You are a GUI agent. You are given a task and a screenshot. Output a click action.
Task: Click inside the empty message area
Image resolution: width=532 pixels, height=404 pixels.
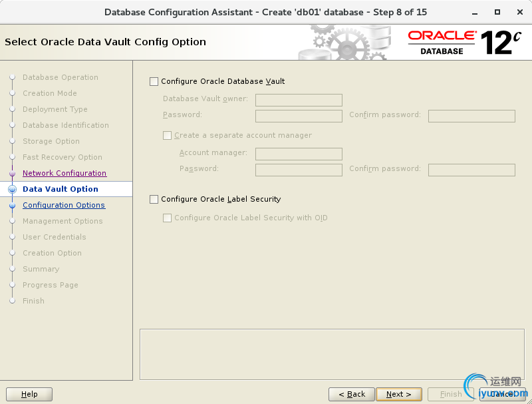pos(332,355)
